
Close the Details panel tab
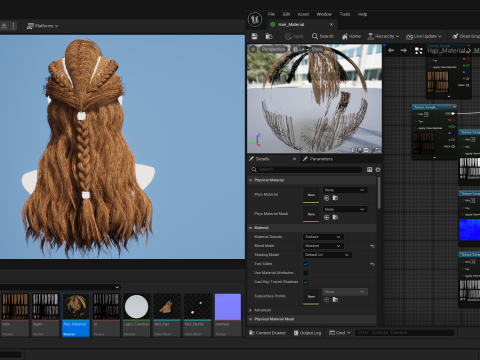[x=294, y=159]
